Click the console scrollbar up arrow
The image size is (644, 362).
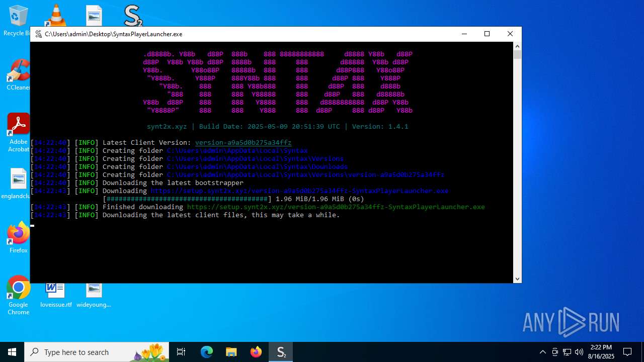pyautogui.click(x=517, y=46)
